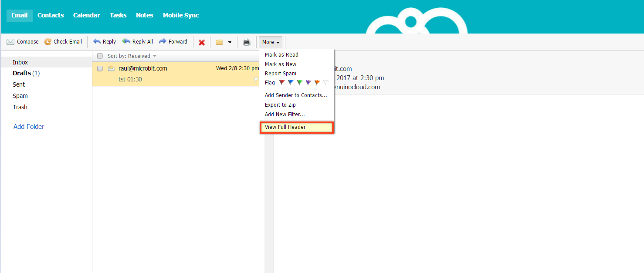
Task: Open the Sort by: Received dropdown
Action: click(x=132, y=56)
